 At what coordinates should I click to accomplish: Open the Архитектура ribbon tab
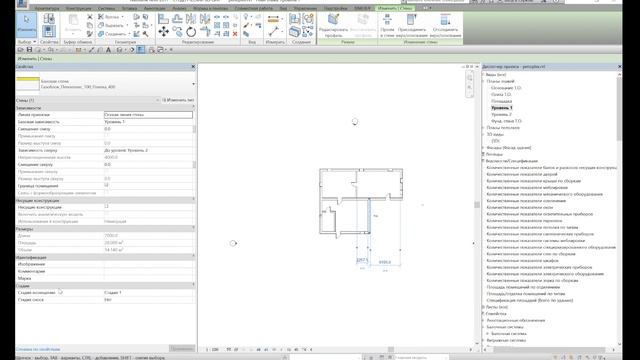coord(47,8)
